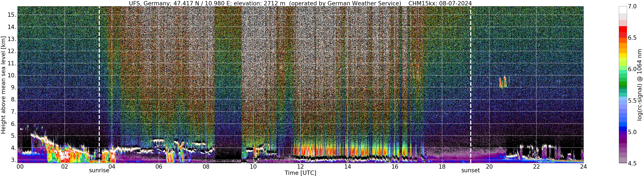Click the 'sunrise' label below the axis
644x177 pixels.
99,171
